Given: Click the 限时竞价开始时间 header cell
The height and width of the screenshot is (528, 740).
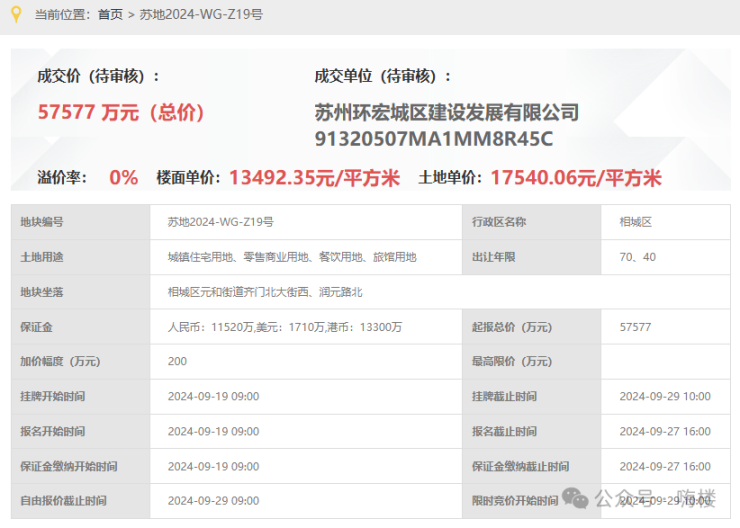Looking at the screenshot, I should (x=531, y=501).
